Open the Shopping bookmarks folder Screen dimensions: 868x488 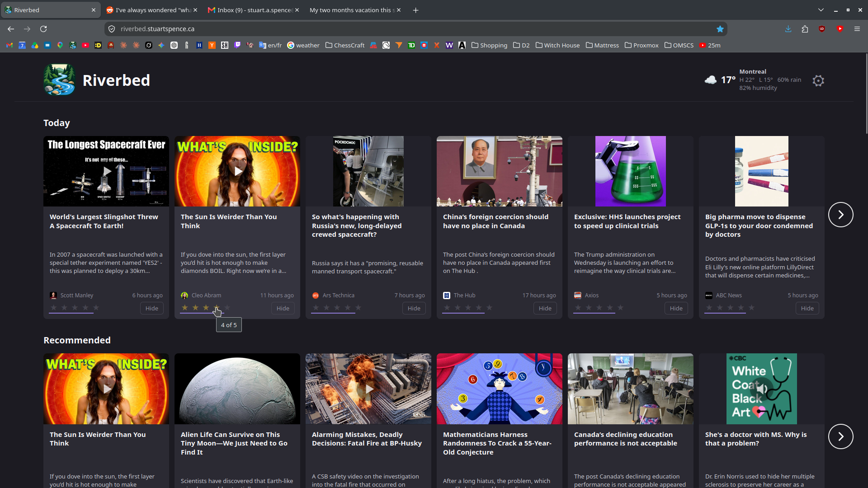(489, 45)
